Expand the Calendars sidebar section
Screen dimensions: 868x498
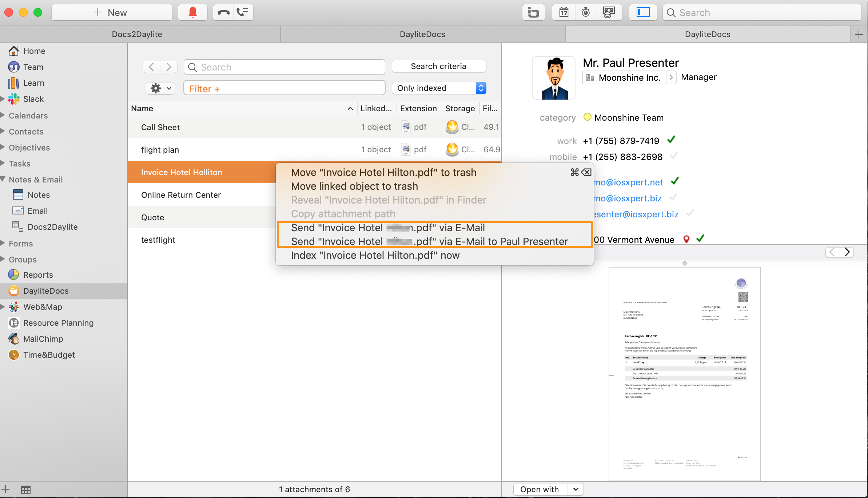[x=3, y=115]
